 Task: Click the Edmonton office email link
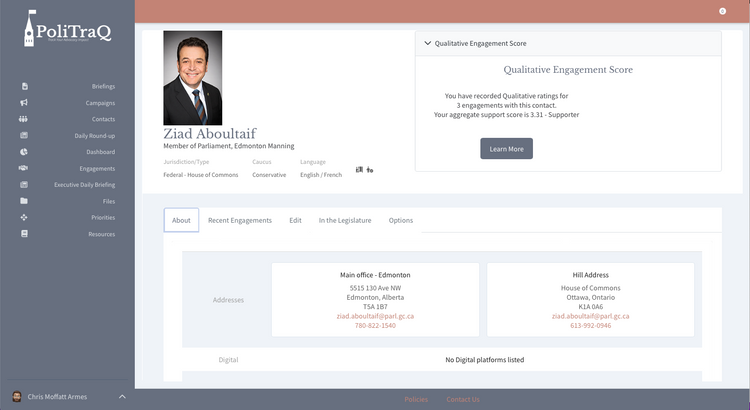click(x=375, y=316)
